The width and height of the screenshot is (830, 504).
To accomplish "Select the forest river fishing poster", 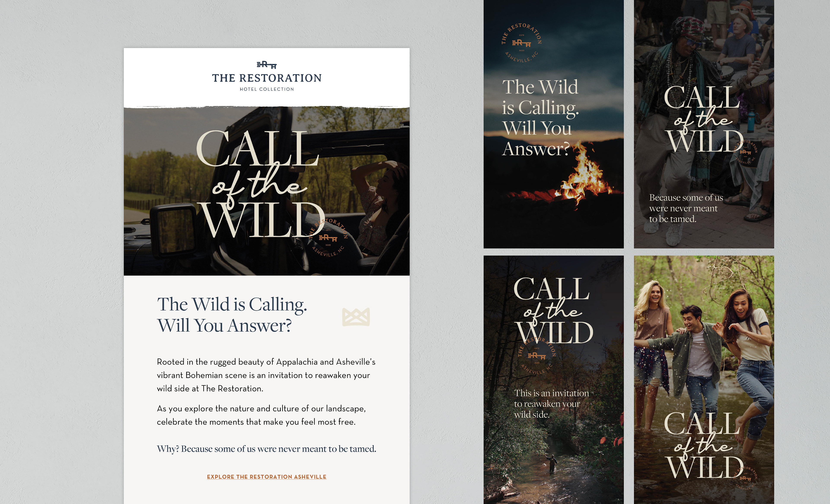I will point(554,380).
